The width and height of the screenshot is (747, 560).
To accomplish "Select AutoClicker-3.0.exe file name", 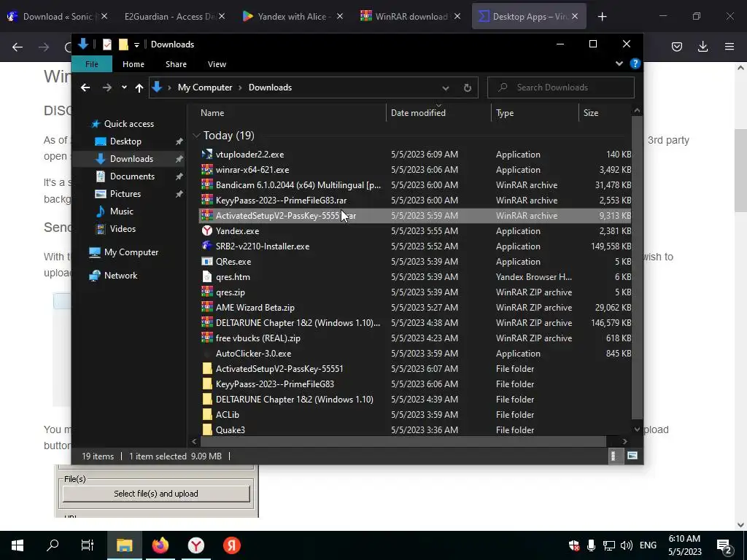I will pyautogui.click(x=253, y=354).
